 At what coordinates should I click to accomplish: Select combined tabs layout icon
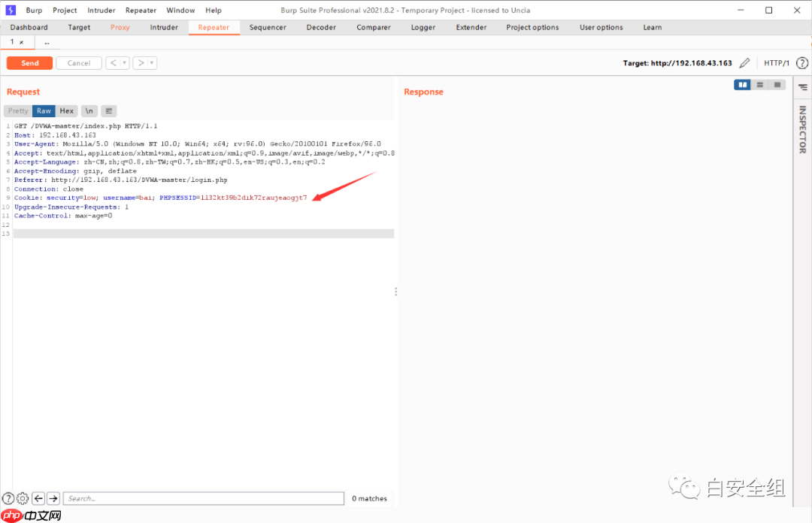pos(777,84)
